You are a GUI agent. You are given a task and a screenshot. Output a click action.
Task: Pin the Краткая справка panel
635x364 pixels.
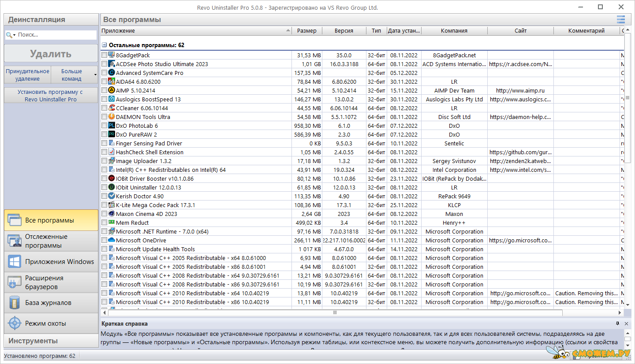tap(617, 323)
